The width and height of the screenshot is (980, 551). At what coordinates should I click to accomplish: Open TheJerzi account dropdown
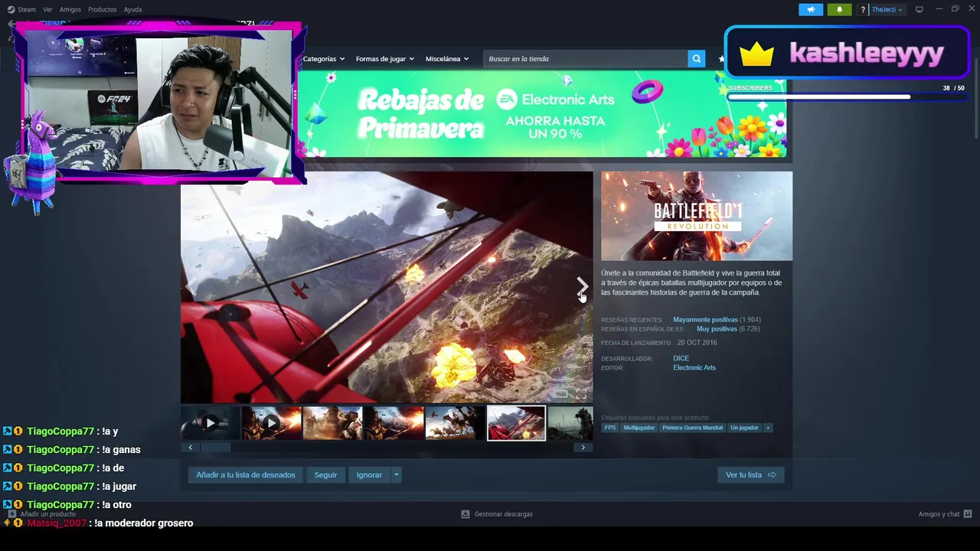tap(887, 9)
